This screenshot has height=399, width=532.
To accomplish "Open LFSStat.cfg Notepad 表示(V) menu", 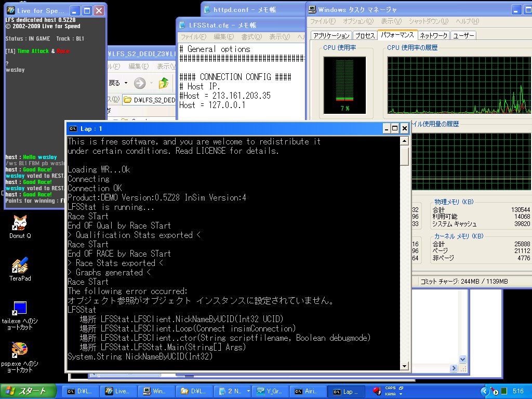I will (x=280, y=37).
